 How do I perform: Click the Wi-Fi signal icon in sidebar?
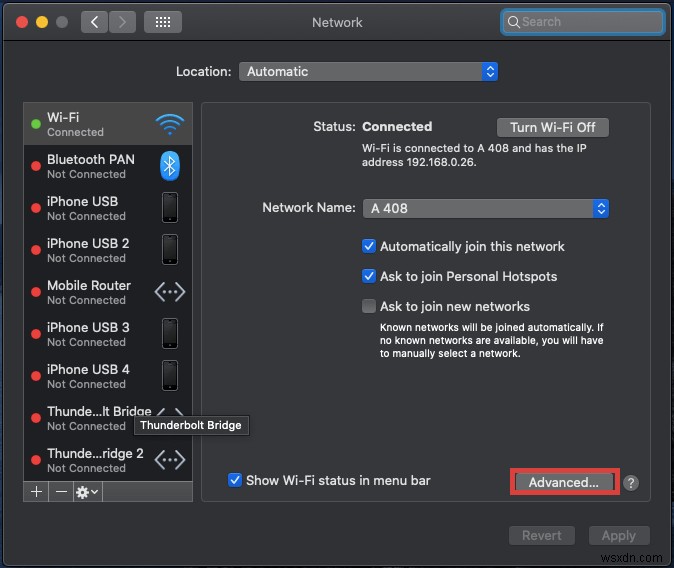click(x=170, y=124)
